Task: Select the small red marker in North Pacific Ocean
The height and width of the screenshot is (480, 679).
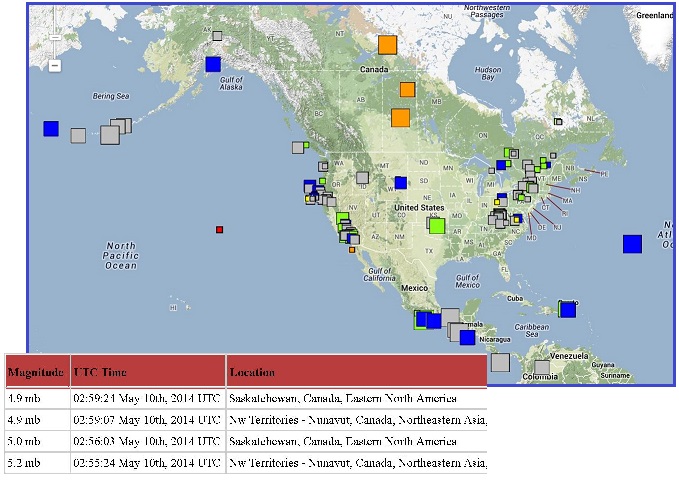Action: tap(219, 230)
